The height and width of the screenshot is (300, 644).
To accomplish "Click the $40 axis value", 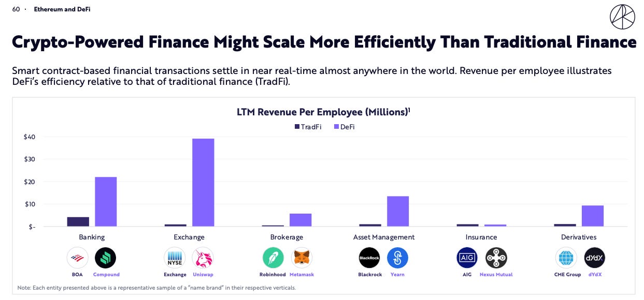I will pyautogui.click(x=28, y=137).
